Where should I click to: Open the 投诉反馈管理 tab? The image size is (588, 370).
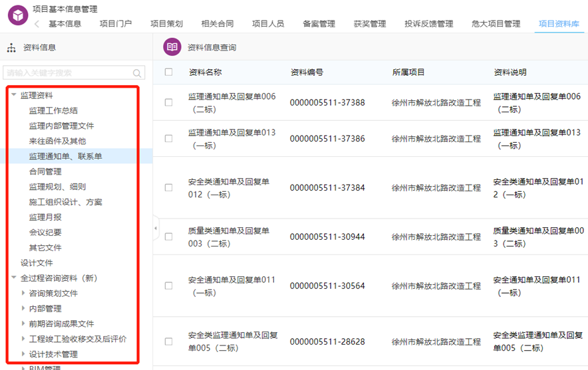coord(428,24)
